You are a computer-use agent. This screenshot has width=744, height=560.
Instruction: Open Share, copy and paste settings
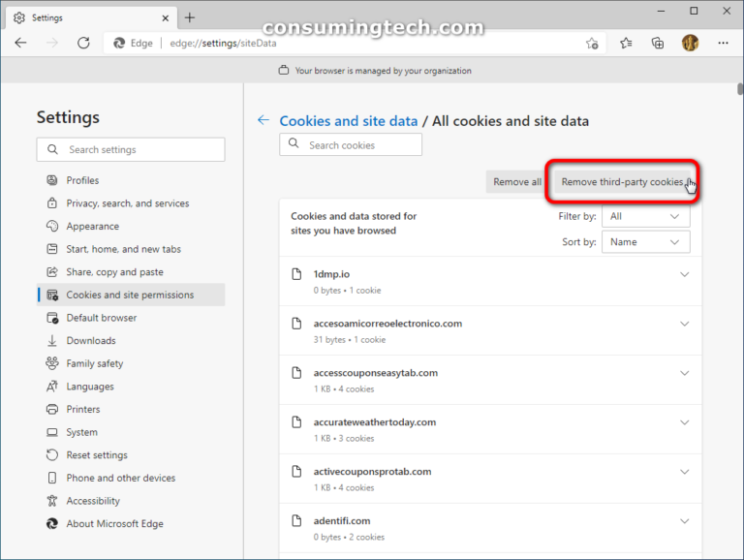131,272
